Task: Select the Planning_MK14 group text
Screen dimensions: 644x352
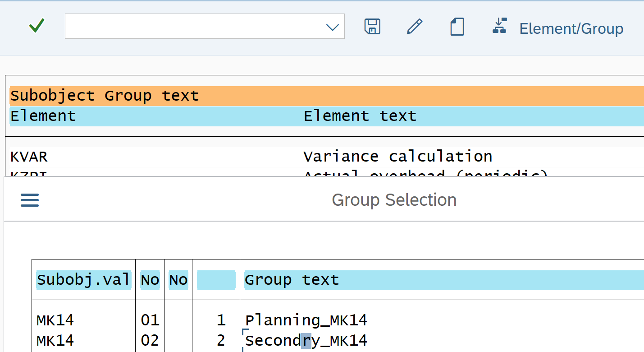Action: click(x=306, y=320)
